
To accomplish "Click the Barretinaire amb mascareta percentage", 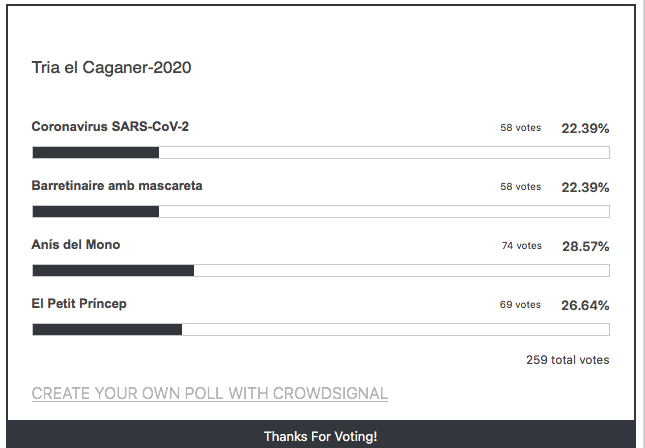I will 585,187.
